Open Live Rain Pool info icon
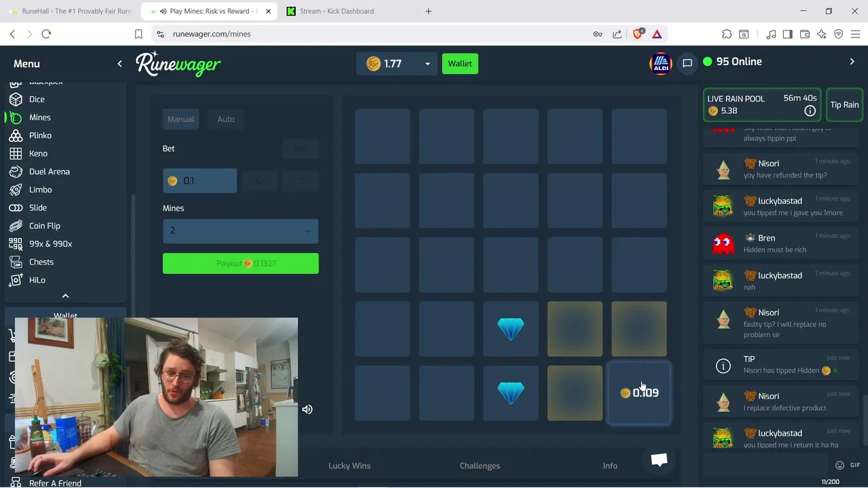This screenshot has height=488, width=868. click(x=810, y=110)
